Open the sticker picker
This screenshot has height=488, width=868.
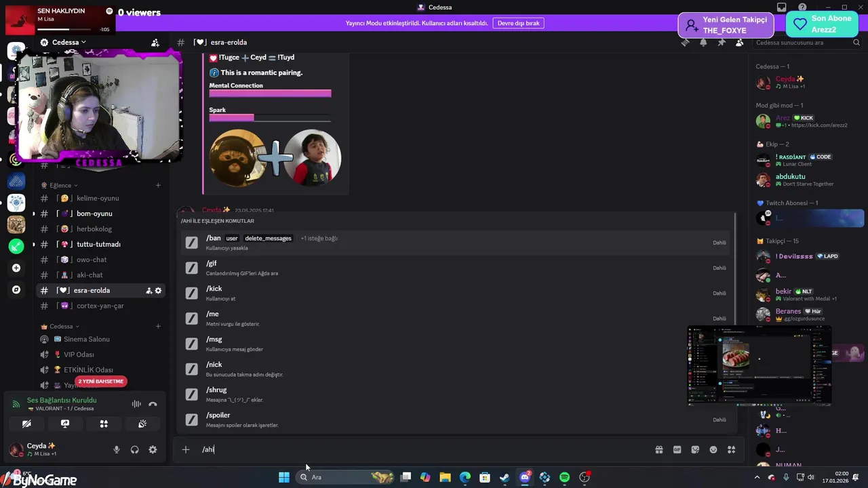pos(695,449)
